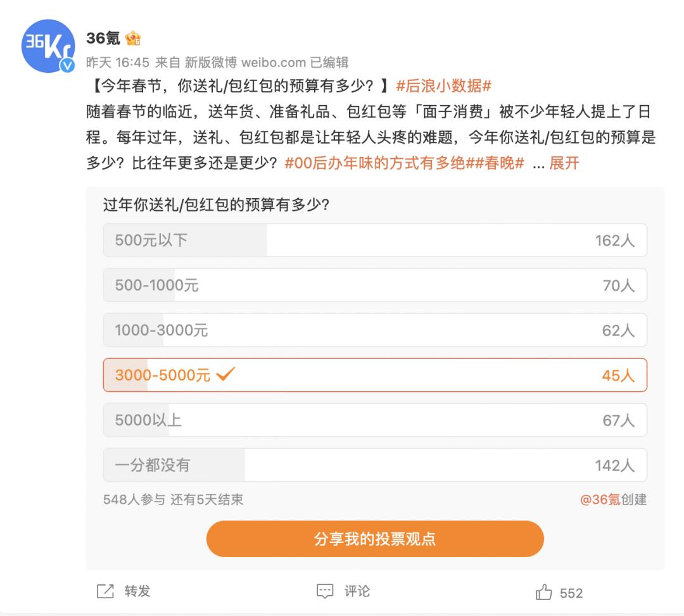Viewport: 684px width, 616px height.
Task: Click the checked 3000-5000元 option
Action: click(375, 375)
